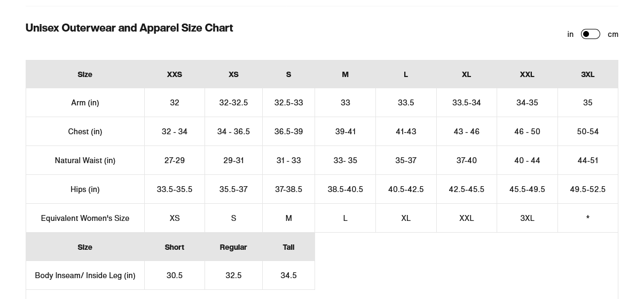This screenshot has height=299, width=644.
Task: Click the M size column header
Action: click(345, 74)
